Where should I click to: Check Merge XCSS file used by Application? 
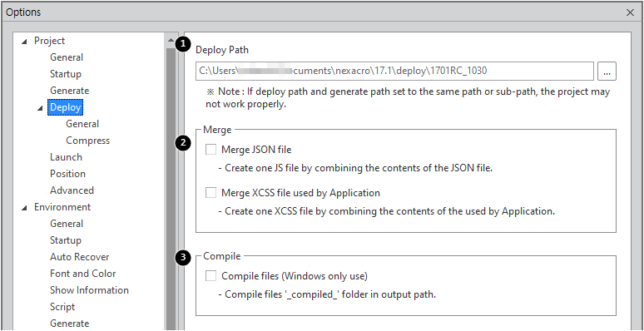point(211,193)
